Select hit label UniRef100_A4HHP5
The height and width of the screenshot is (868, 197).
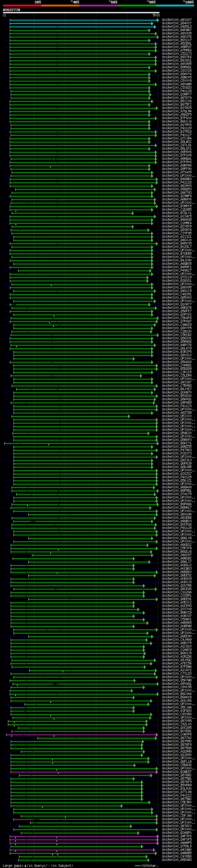[x=177, y=843]
